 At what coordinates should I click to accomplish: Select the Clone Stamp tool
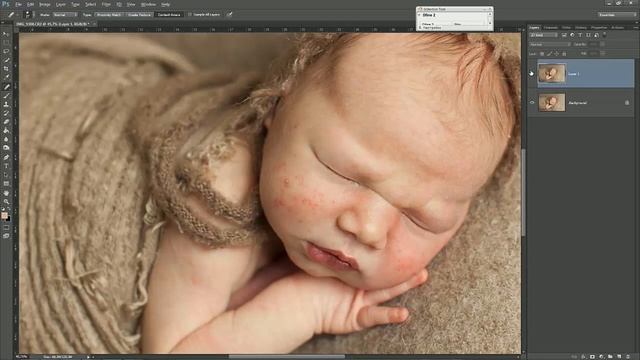6,104
